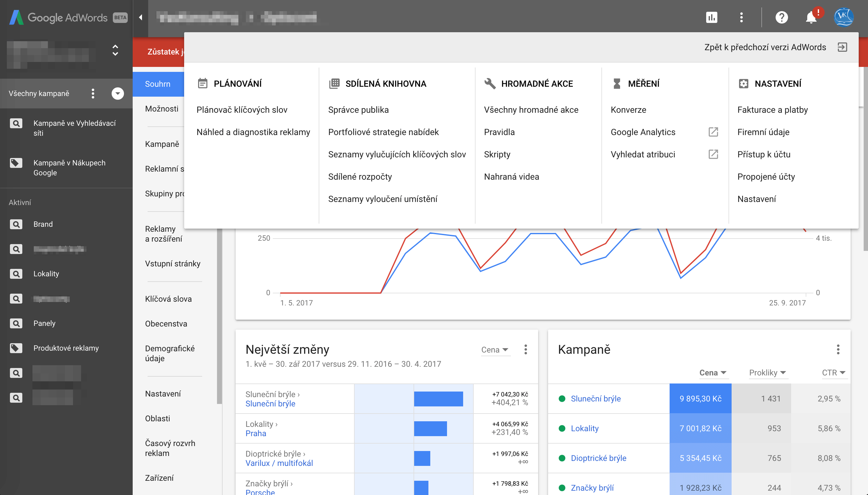This screenshot has height=495, width=868.
Task: Open the three-dot menu beside Všechny kampaně
Action: click(x=93, y=94)
